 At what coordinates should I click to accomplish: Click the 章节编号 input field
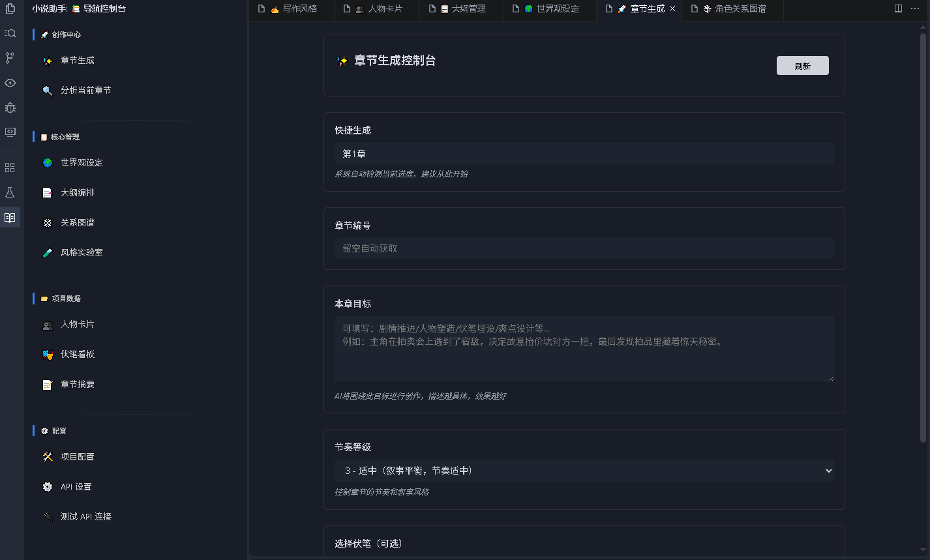tap(584, 248)
